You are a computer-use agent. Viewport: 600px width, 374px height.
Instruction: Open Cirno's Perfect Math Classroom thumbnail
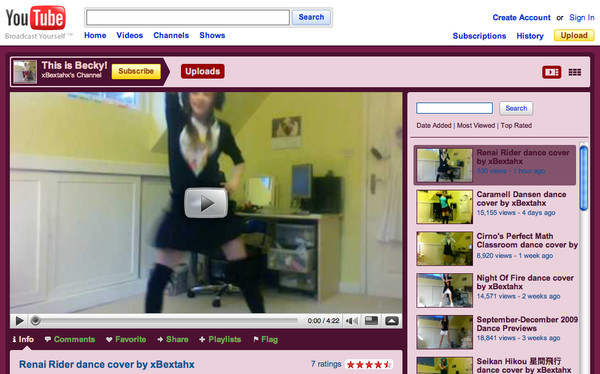(x=445, y=249)
